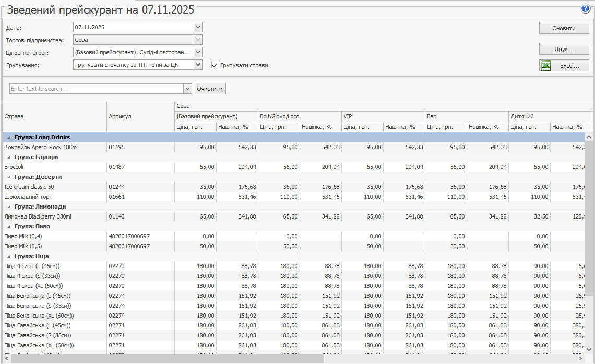Screen dimensions: 595x364
Task: Collapse the Десерти group
Action: pos(9,177)
